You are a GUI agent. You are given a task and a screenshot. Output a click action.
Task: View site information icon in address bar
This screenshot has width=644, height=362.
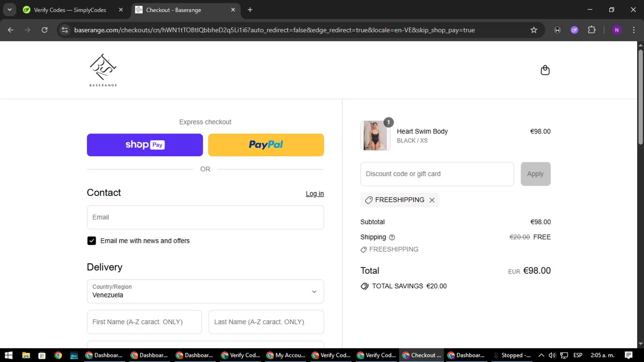[65, 30]
